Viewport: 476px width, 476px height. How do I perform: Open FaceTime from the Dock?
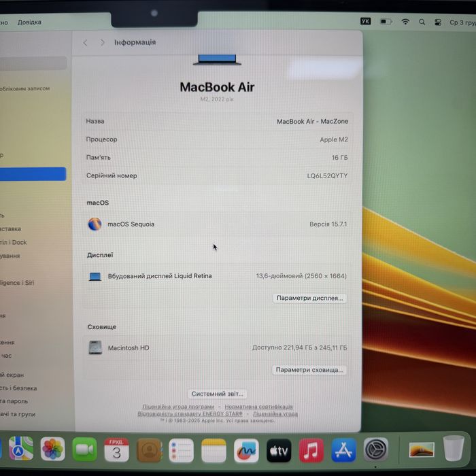coord(85,450)
